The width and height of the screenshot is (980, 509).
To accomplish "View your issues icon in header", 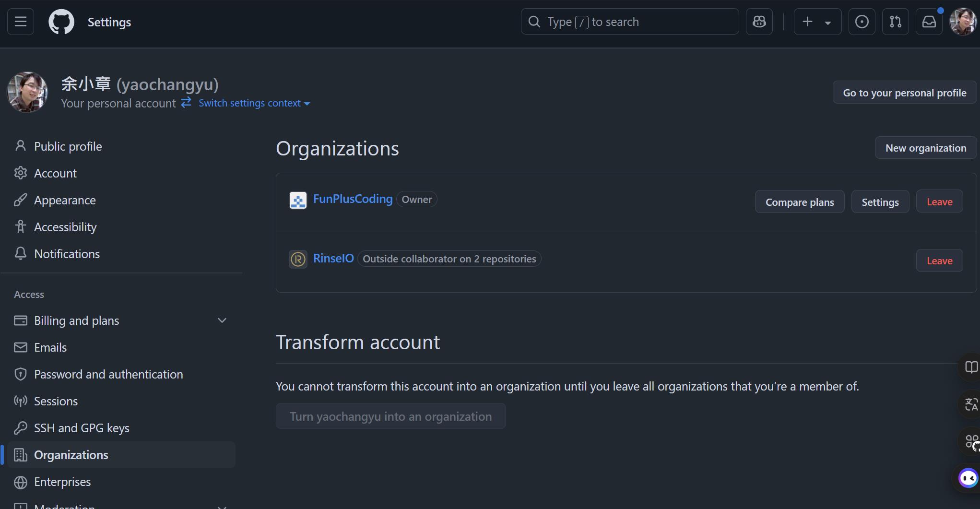I will point(862,22).
